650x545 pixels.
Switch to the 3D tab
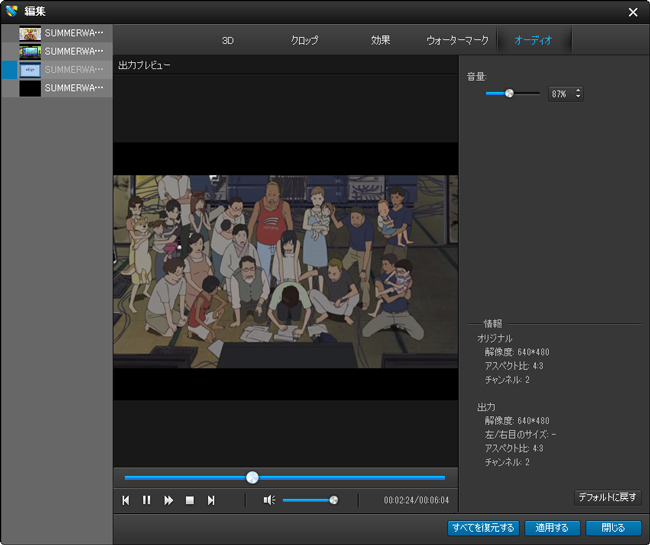coord(227,41)
